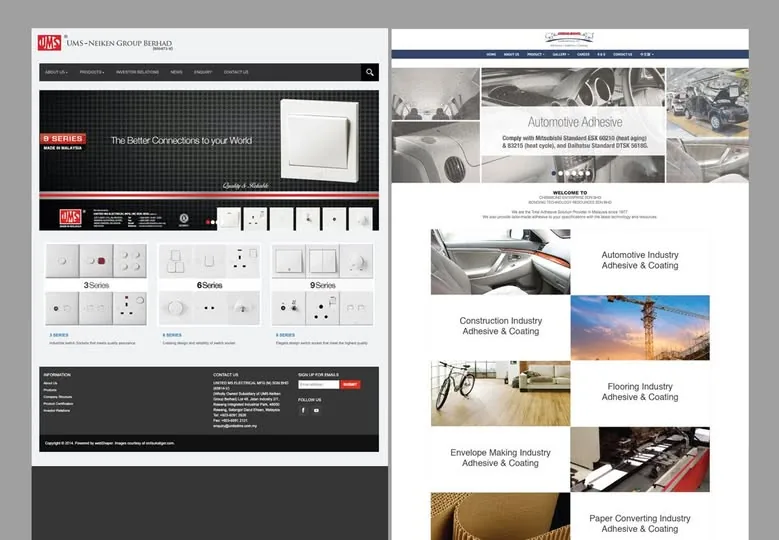This screenshot has height=540, width=779.
Task: Select the second slide dot on adhesive banner
Action: (560, 173)
